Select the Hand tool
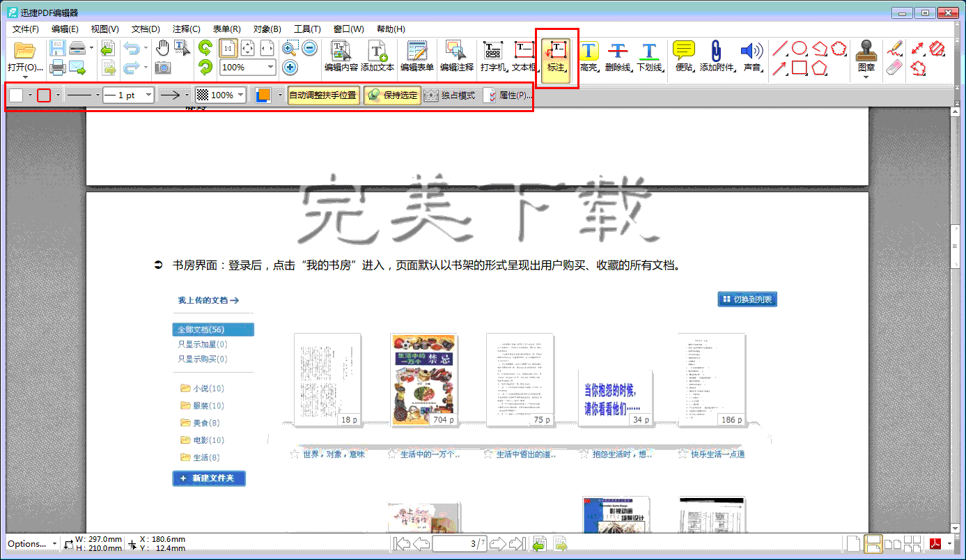The height and width of the screenshot is (560, 966). pyautogui.click(x=162, y=48)
